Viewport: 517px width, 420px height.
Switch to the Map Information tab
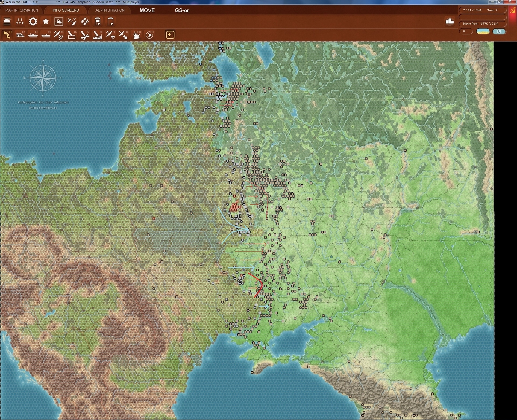click(22, 10)
